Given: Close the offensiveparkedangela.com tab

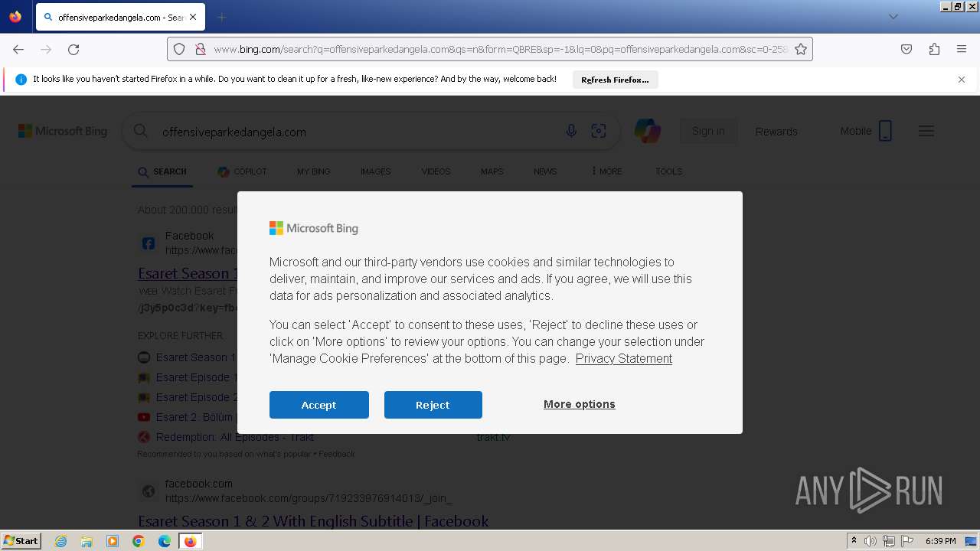Looking at the screenshot, I should pos(193,17).
